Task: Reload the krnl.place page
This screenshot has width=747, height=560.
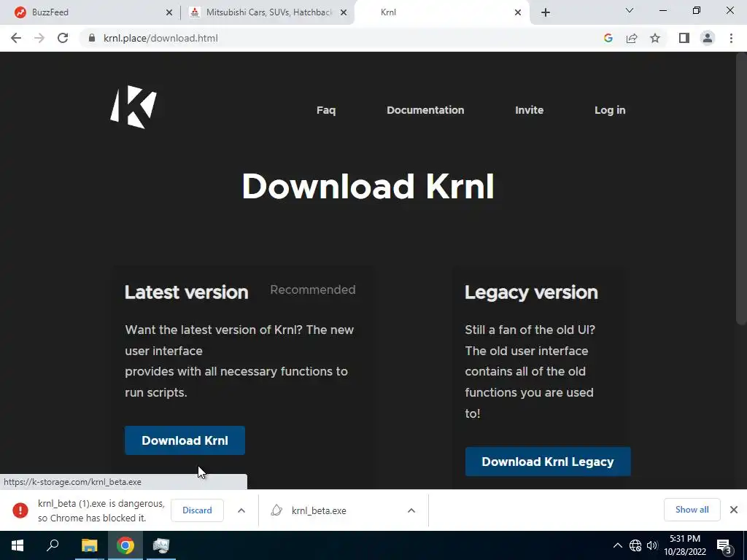Action: (x=63, y=38)
